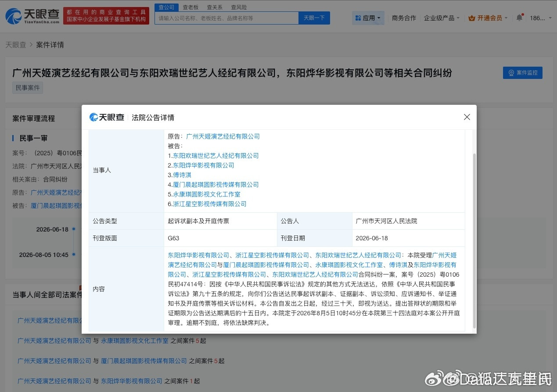Open 东阳烨华影视有限公司 link in bottom case list
The width and height of the screenshot is (557, 392).
click(132, 381)
